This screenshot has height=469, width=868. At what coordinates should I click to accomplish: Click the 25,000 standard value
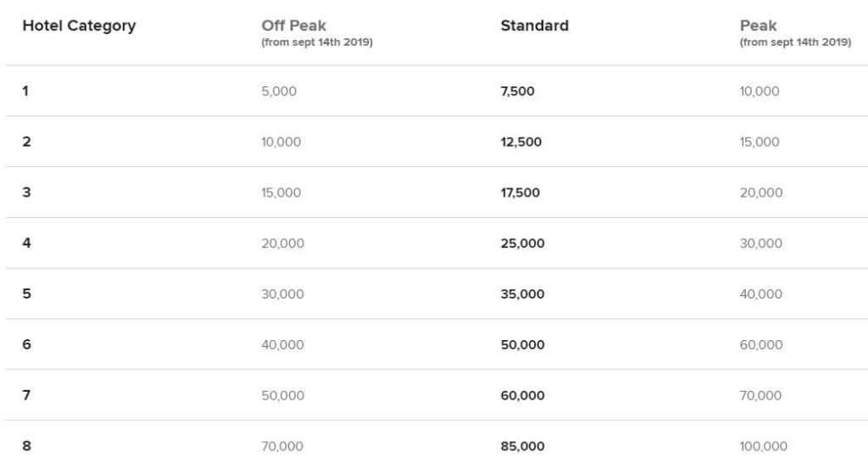522,243
